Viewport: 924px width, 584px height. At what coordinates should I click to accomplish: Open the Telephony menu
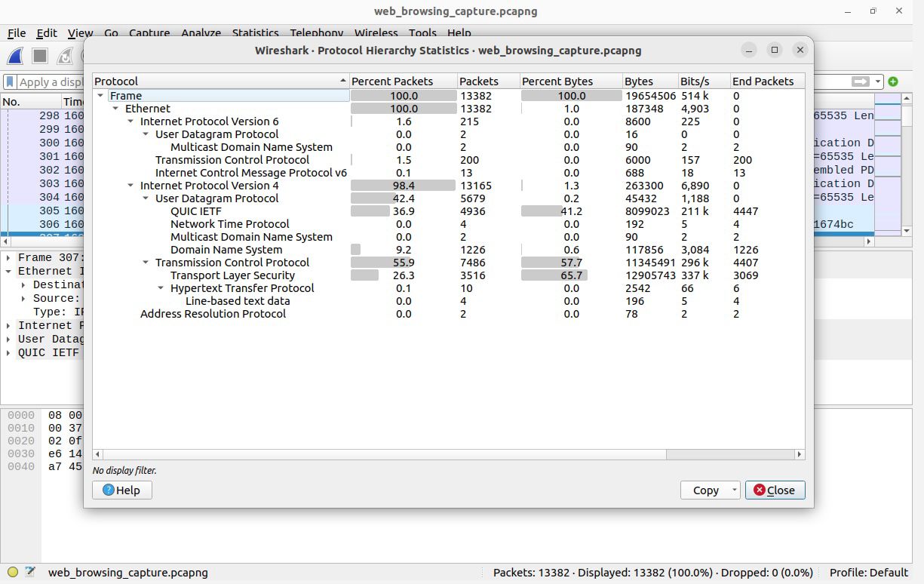pyautogui.click(x=317, y=33)
